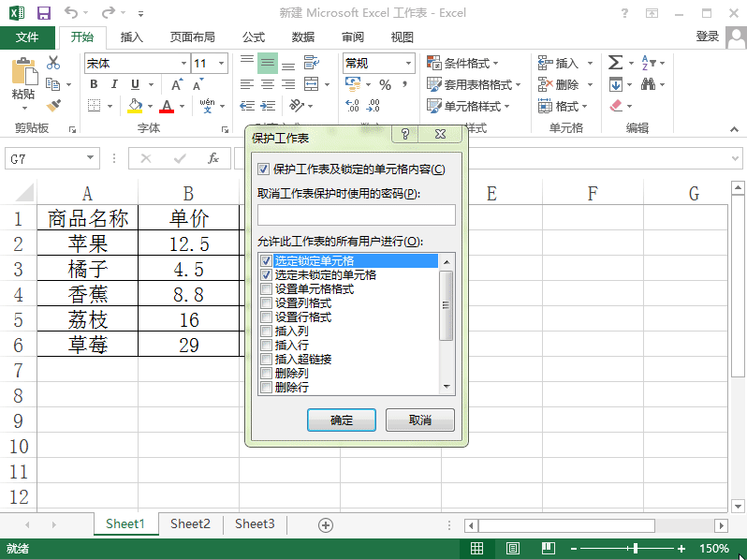Toggle Underline formatting
The image size is (747, 560).
click(136, 84)
